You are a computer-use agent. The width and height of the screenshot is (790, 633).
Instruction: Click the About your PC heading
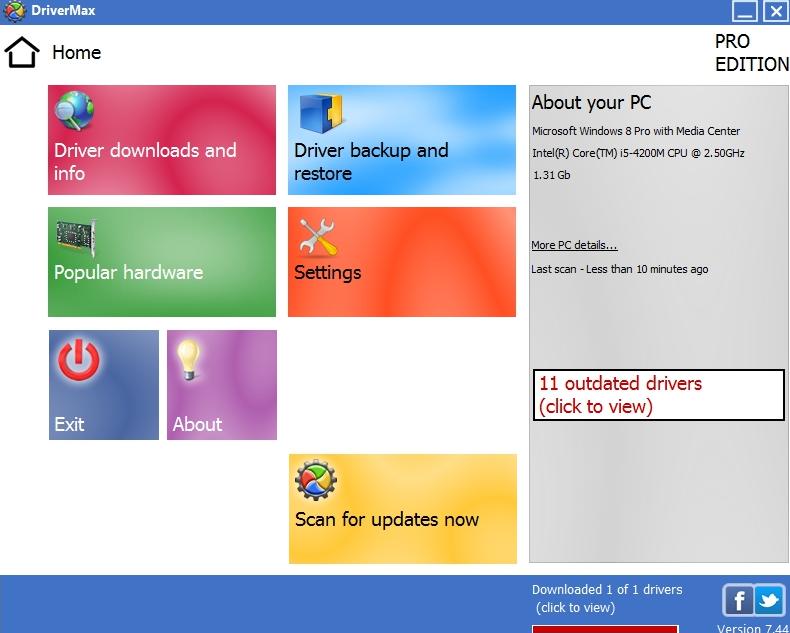pyautogui.click(x=591, y=103)
